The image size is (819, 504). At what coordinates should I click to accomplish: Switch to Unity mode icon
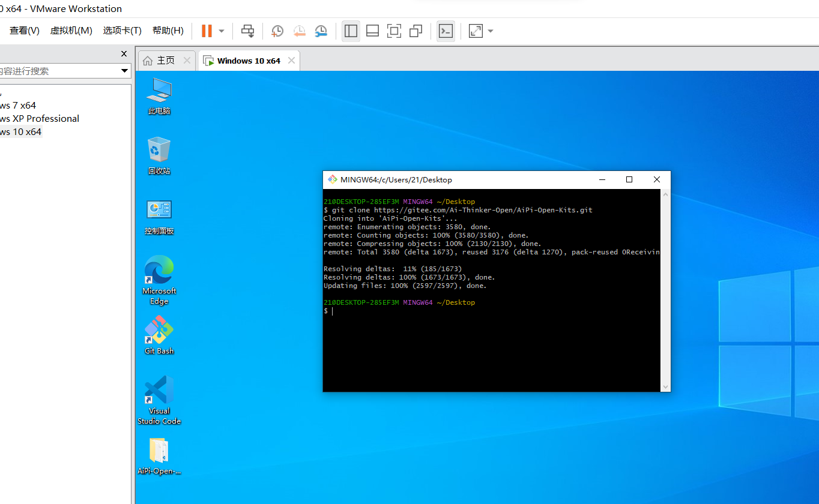click(416, 31)
